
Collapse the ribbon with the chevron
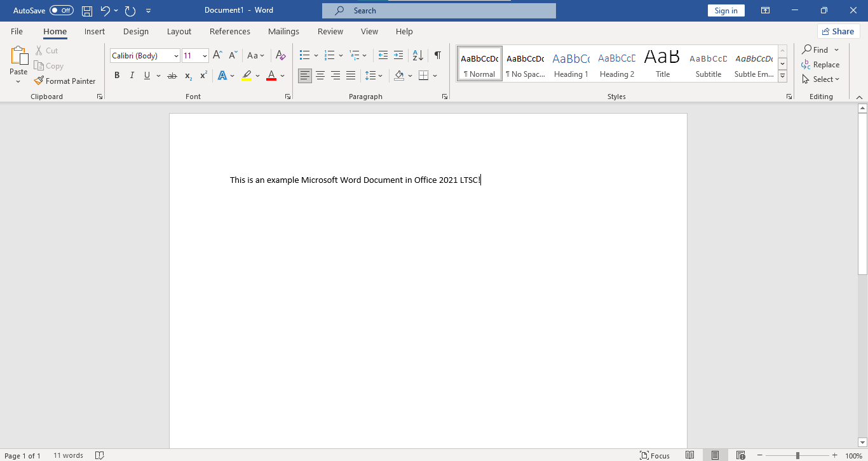[x=860, y=97]
